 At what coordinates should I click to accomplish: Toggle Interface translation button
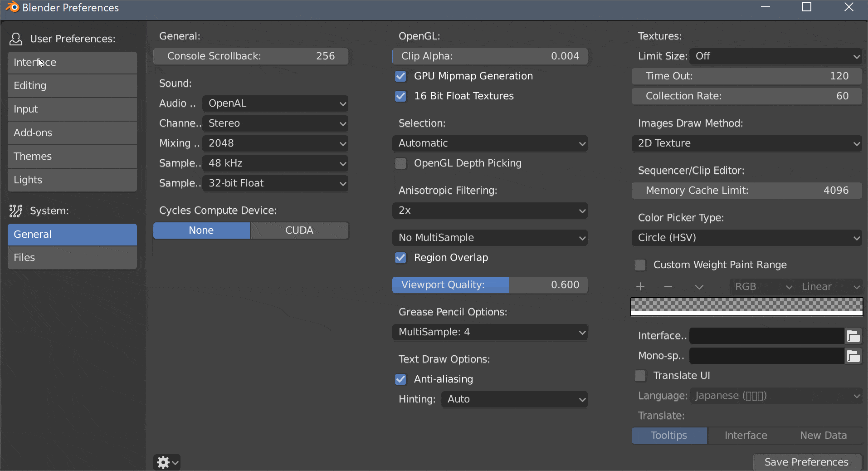(x=746, y=436)
